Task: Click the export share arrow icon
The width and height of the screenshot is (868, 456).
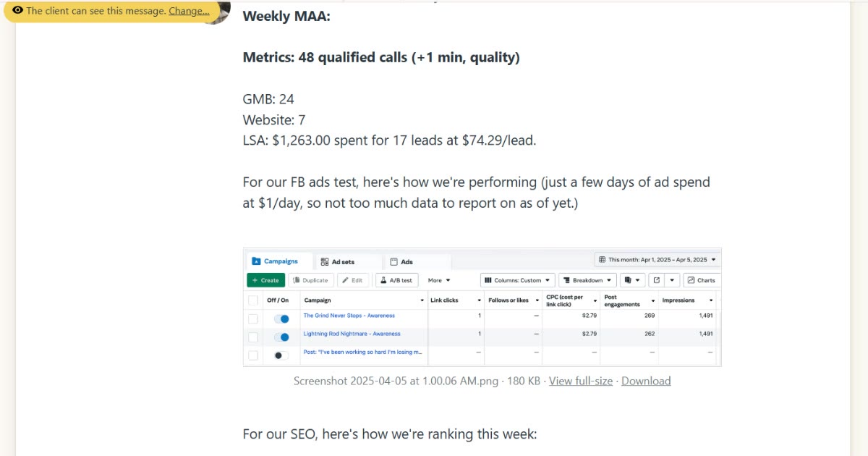Action: pos(656,280)
